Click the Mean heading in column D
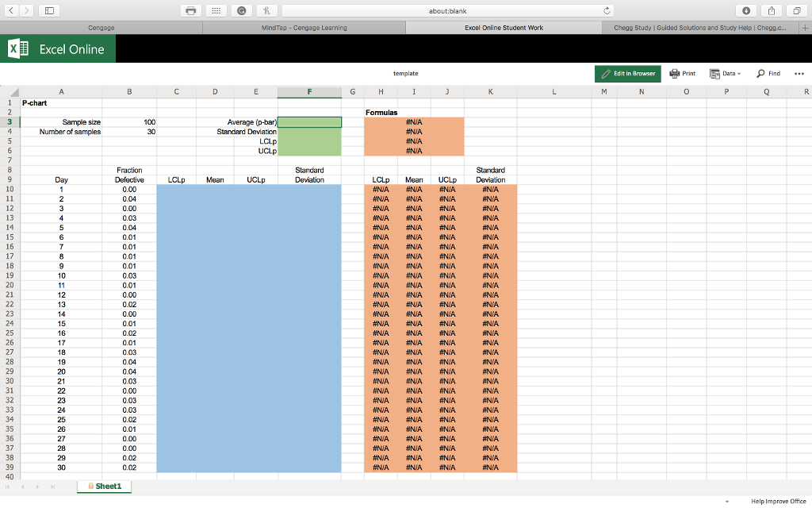 [215, 180]
